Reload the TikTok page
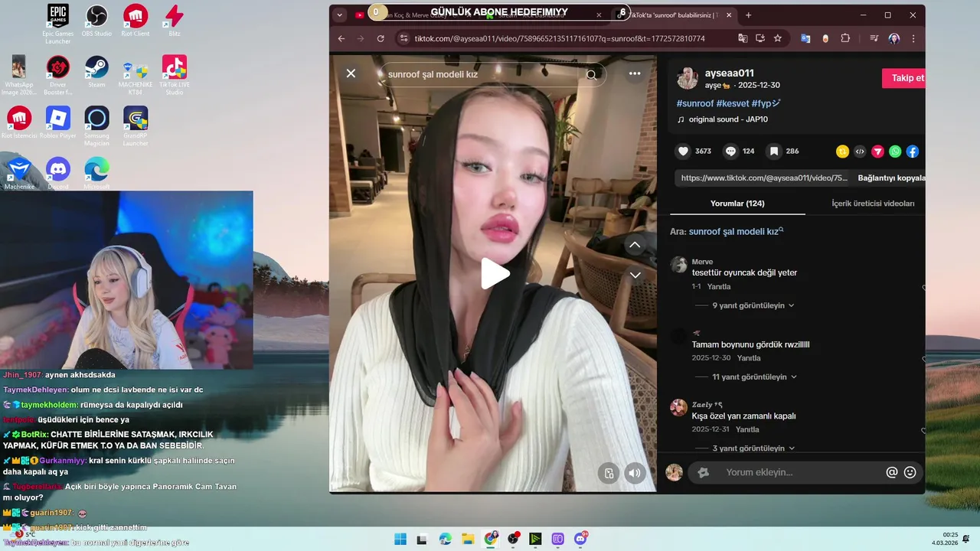 381,38
